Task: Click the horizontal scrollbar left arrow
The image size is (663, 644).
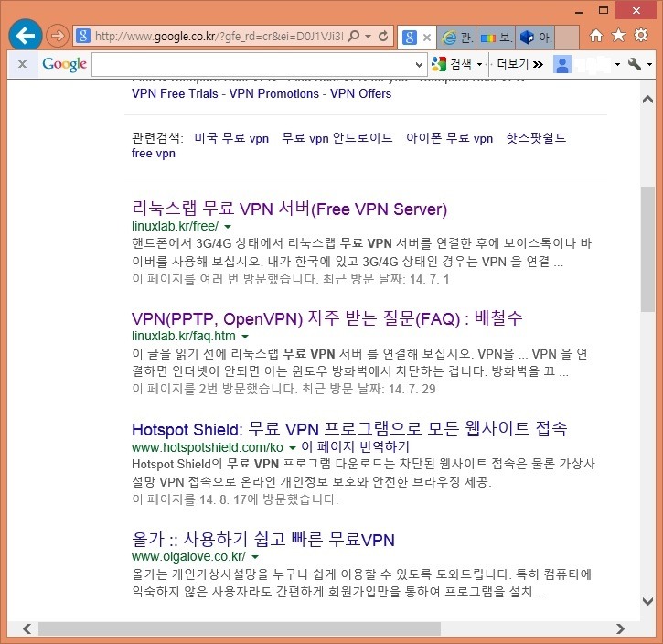Action: 27,628
